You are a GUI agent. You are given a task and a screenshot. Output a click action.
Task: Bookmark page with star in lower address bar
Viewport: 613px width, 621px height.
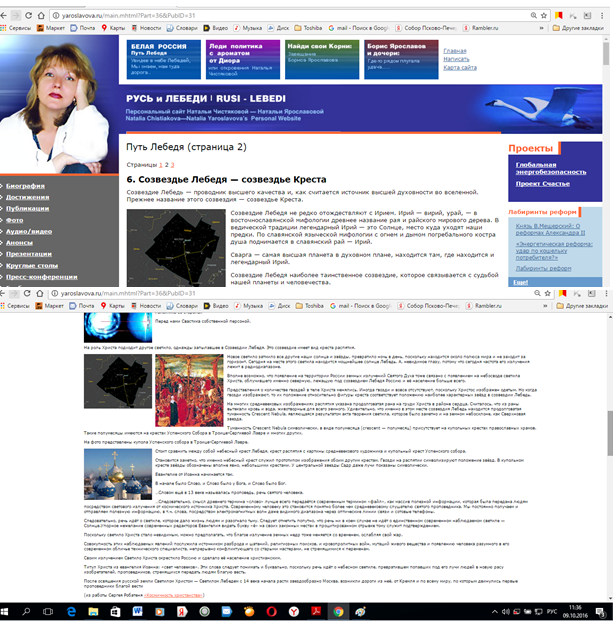[x=548, y=293]
